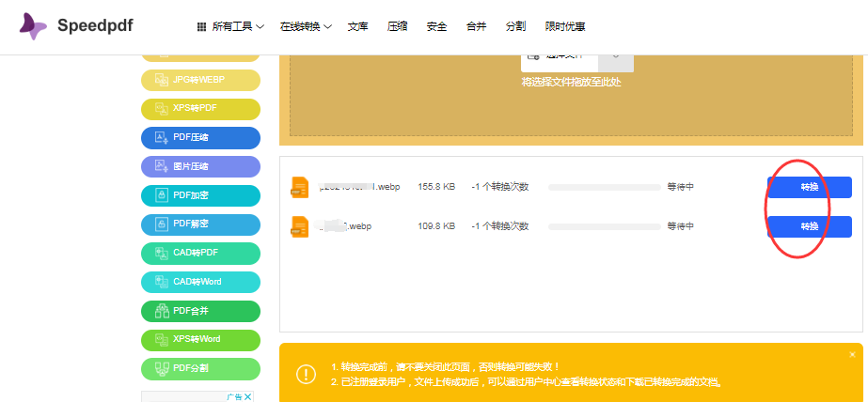Select the XPS转PDF tool button
The width and height of the screenshot is (868, 402).
pyautogui.click(x=200, y=109)
